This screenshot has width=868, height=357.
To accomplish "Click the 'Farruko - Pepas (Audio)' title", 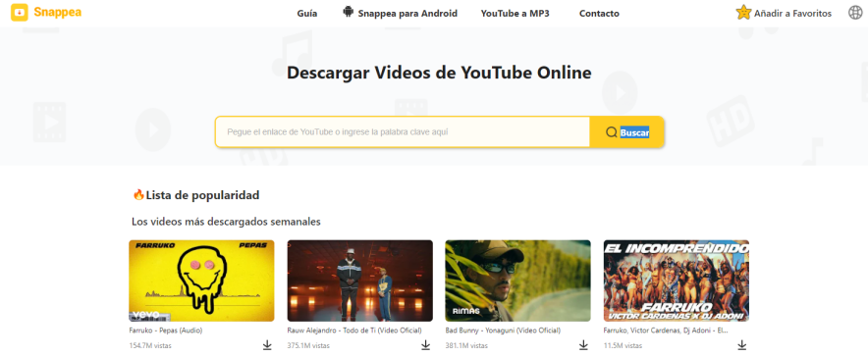I will [166, 331].
